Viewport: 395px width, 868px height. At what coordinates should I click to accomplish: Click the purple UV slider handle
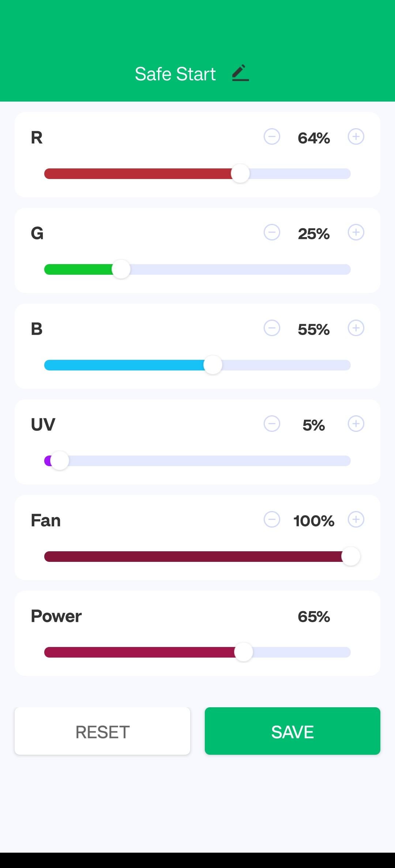[60, 461]
